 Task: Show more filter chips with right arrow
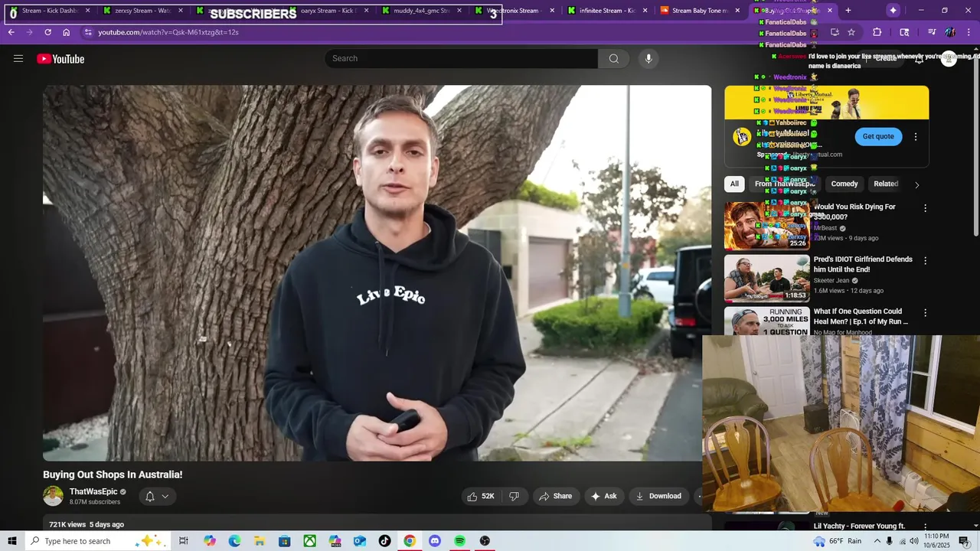916,184
